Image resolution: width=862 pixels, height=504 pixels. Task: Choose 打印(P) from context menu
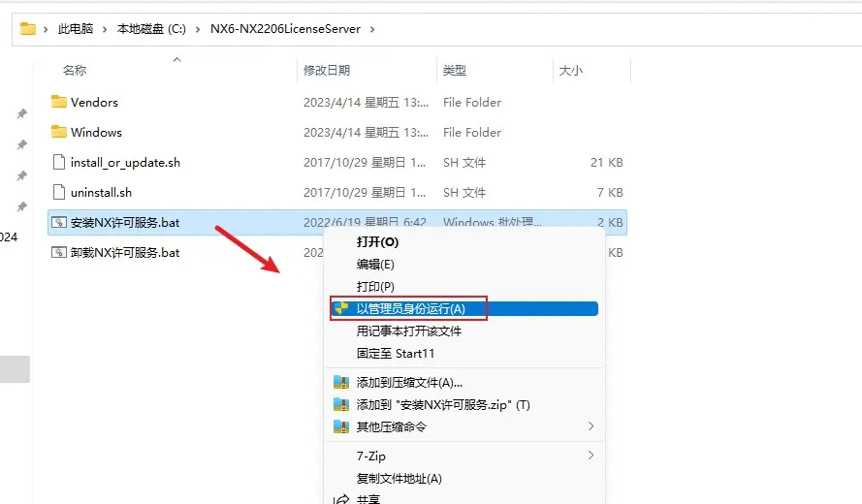[375, 287]
